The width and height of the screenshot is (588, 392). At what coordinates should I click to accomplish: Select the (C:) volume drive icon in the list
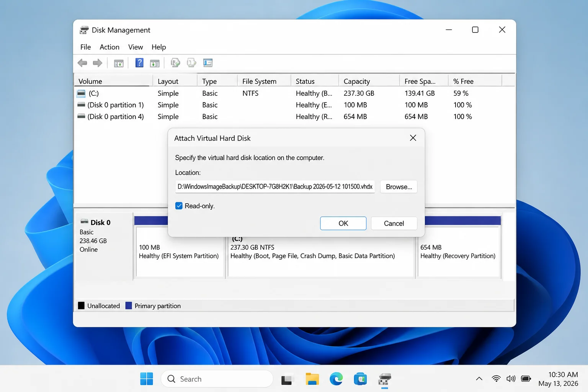pos(81,93)
